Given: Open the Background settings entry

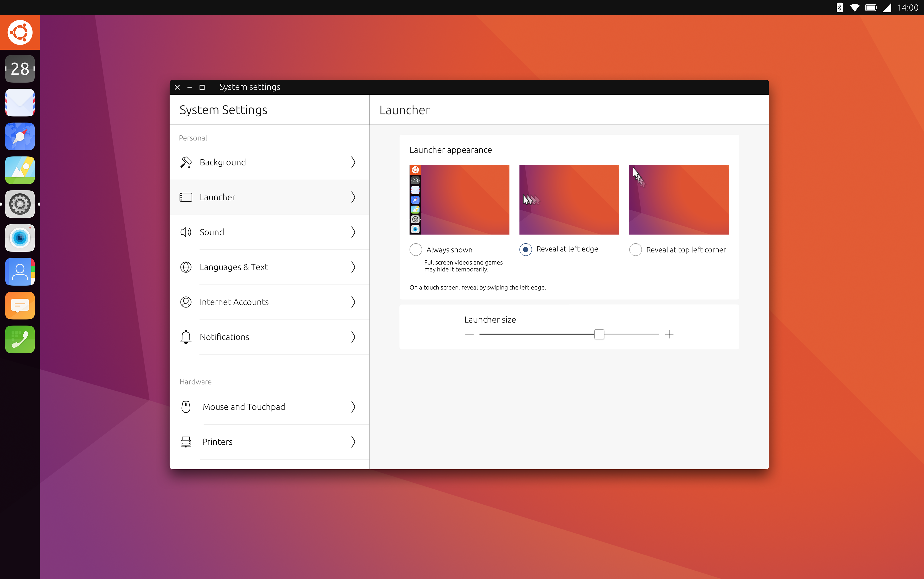Looking at the screenshot, I should (269, 162).
